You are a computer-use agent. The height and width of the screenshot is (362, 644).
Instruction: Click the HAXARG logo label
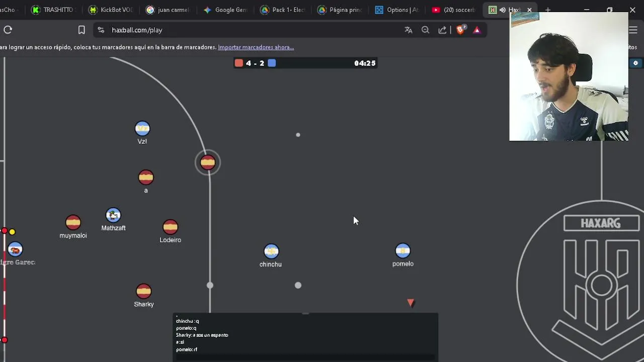tap(601, 223)
